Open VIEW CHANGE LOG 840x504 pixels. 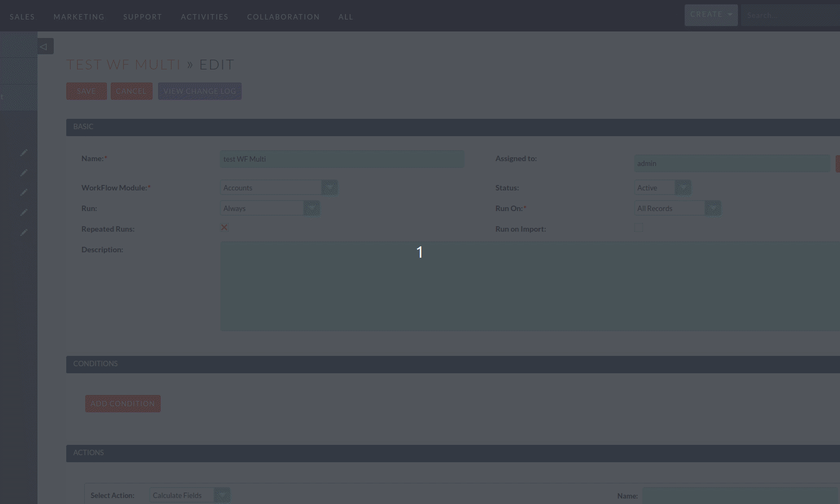(200, 91)
